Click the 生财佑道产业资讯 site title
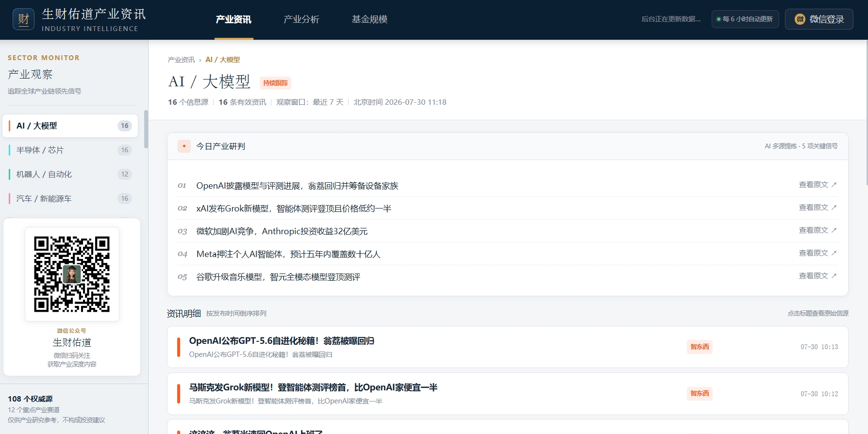This screenshot has width=868, height=434. click(94, 14)
